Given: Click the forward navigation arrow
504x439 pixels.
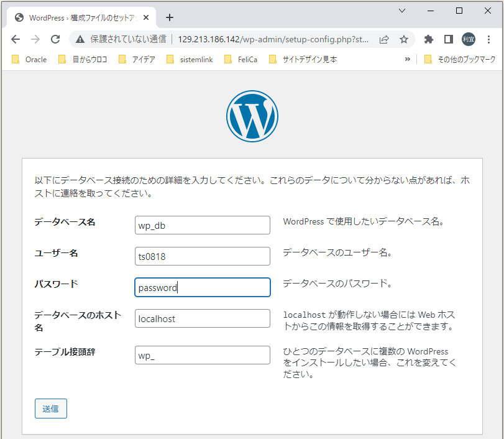Looking at the screenshot, I should coord(35,39).
